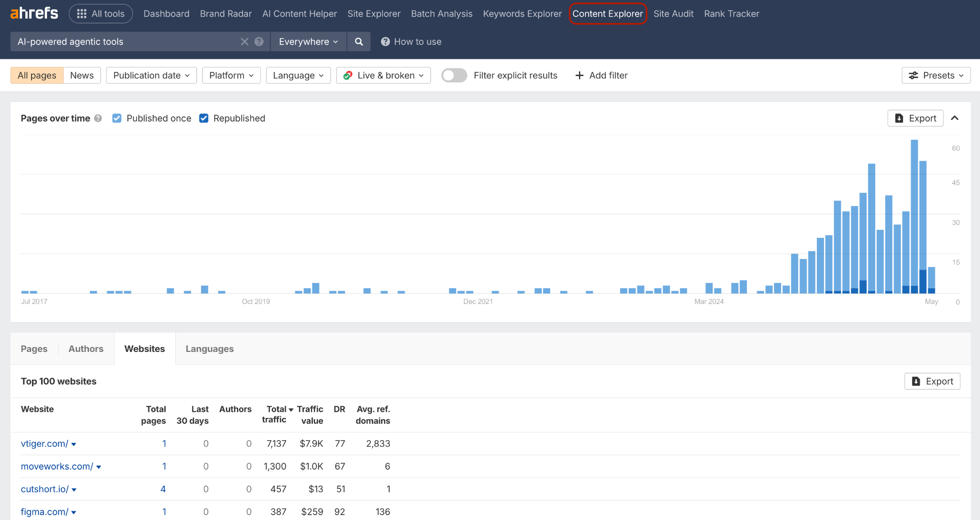
Task: Switch to the Authors tab
Action: [86, 349]
